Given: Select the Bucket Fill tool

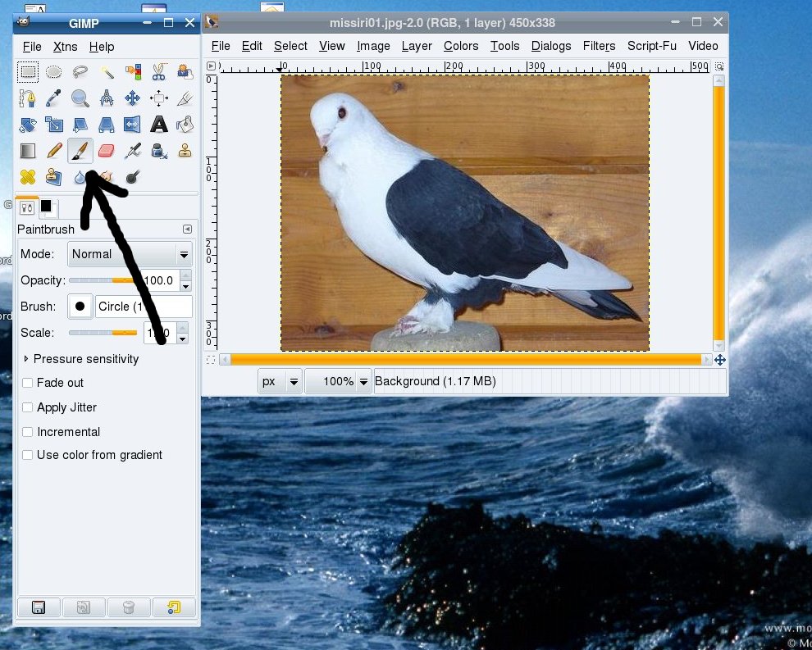Looking at the screenshot, I should [185, 125].
